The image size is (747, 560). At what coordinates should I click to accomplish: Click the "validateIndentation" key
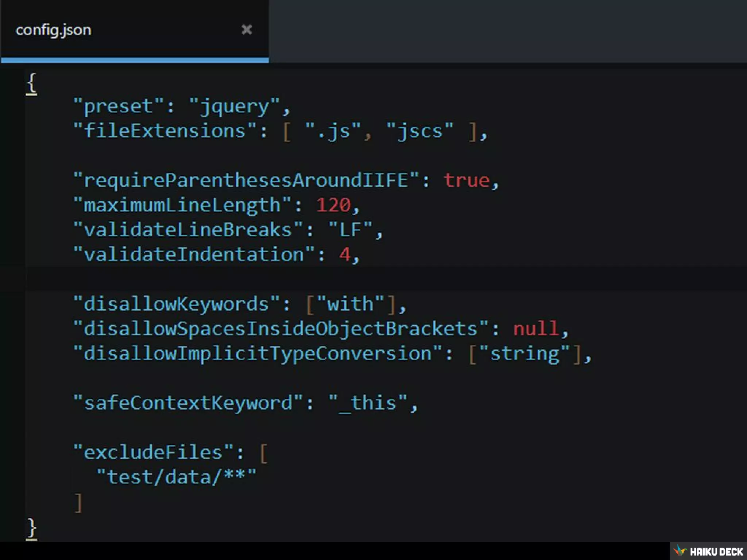(x=194, y=254)
